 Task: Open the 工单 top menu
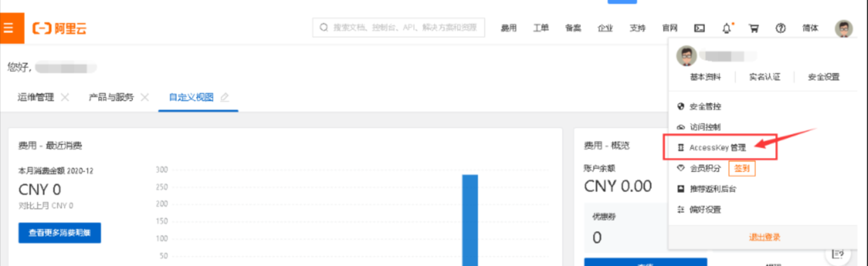pos(541,28)
